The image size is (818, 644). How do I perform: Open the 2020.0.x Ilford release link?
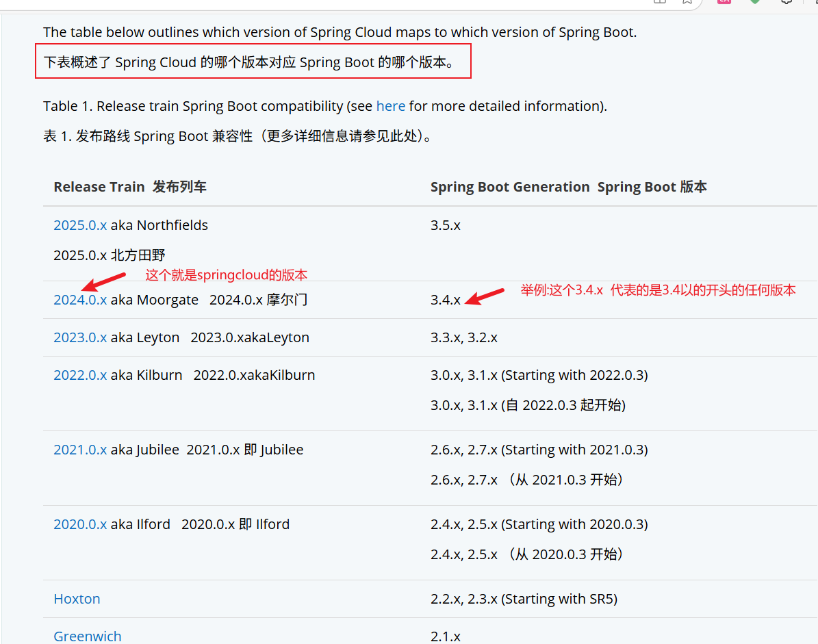tap(80, 524)
